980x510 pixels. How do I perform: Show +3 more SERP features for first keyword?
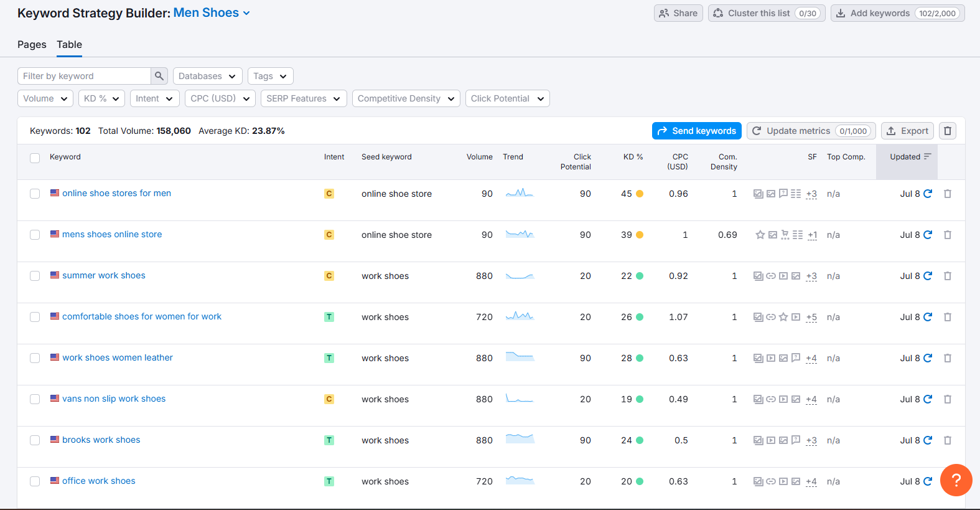[x=811, y=194]
